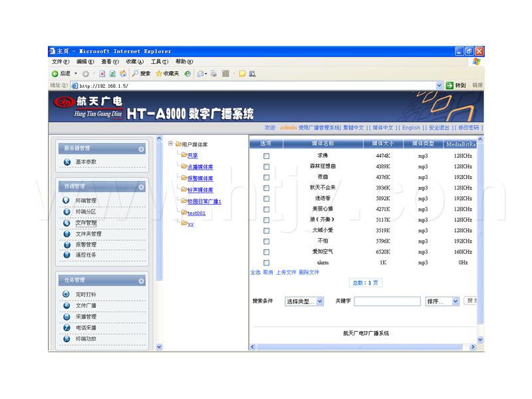The width and height of the screenshot is (532, 399).
Task: Click the IE Forward arrow icon
Action: pyautogui.click(x=86, y=74)
